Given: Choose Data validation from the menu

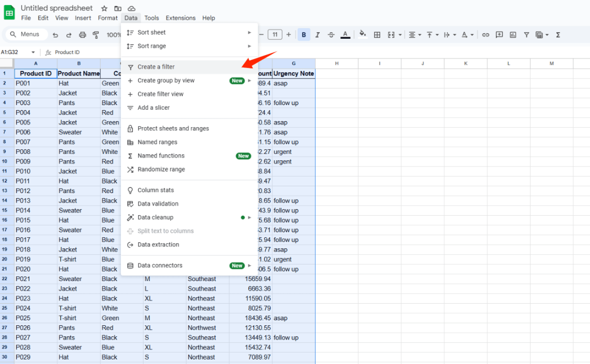Looking at the screenshot, I should pos(158,204).
